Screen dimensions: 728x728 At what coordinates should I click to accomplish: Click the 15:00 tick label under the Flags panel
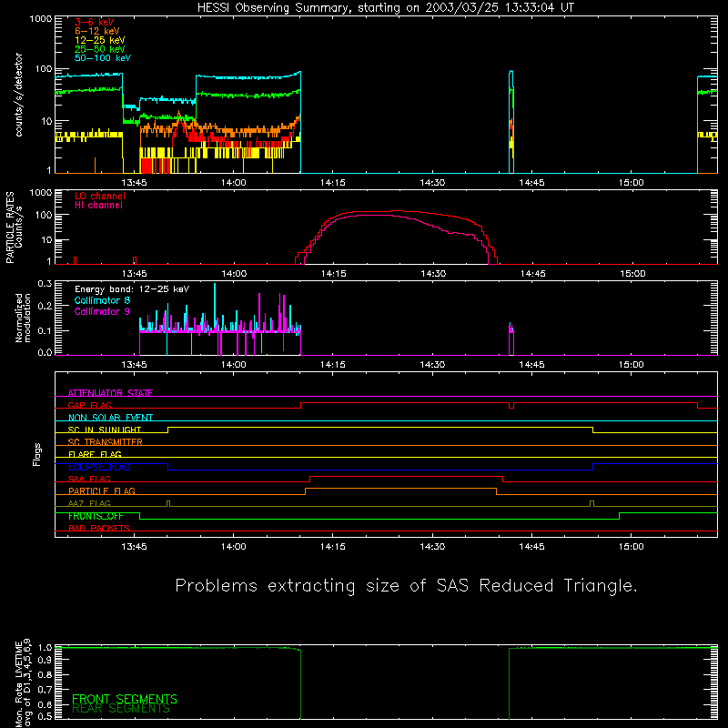[631, 547]
